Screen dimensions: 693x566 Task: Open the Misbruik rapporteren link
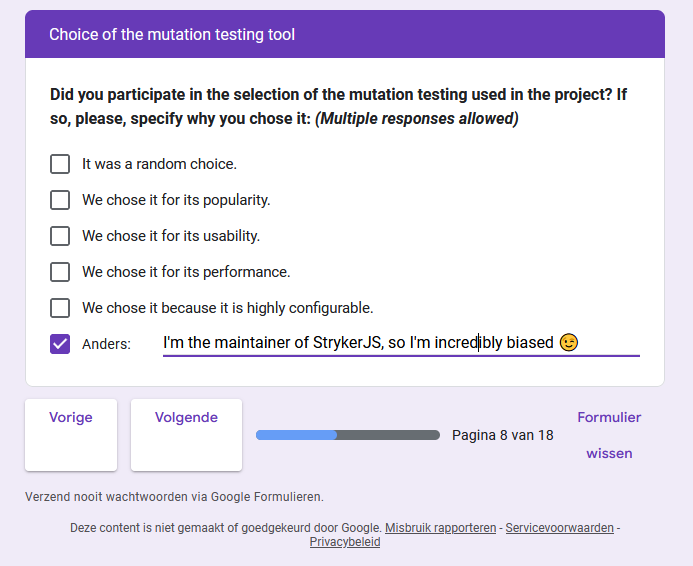click(441, 528)
